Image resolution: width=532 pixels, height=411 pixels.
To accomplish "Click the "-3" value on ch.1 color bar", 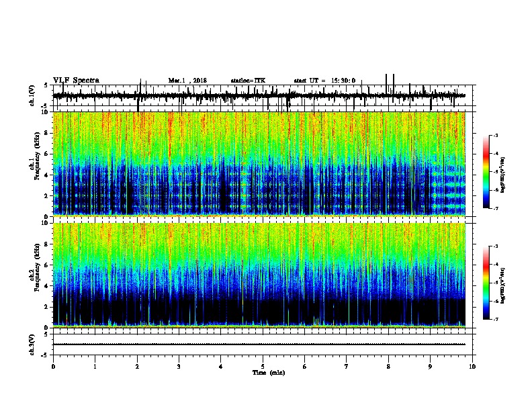I will click(496, 135).
